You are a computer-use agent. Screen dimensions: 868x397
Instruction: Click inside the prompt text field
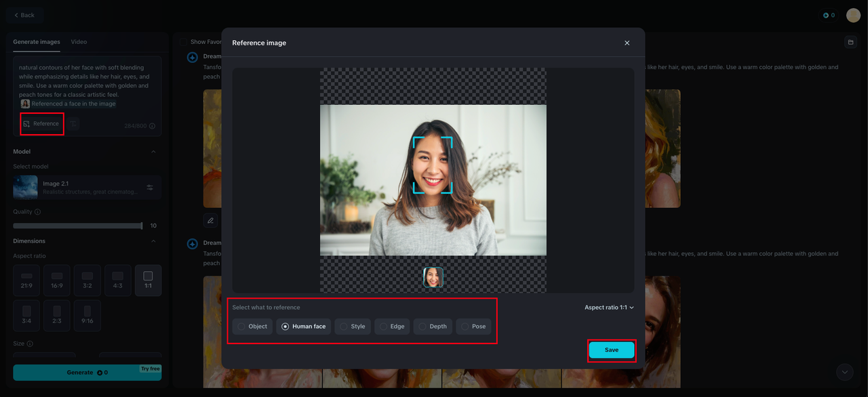[87, 81]
